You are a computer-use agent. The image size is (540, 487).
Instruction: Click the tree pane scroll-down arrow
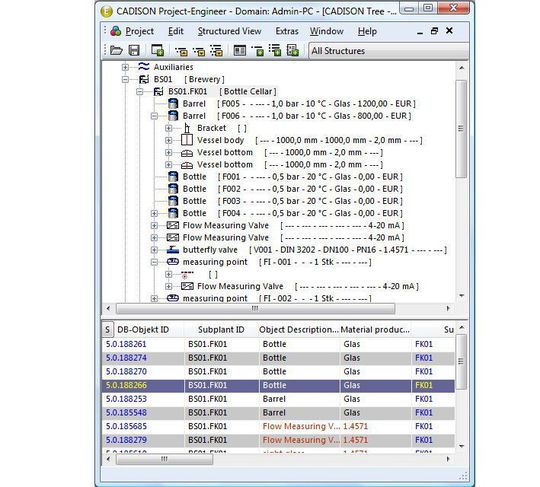[461, 296]
